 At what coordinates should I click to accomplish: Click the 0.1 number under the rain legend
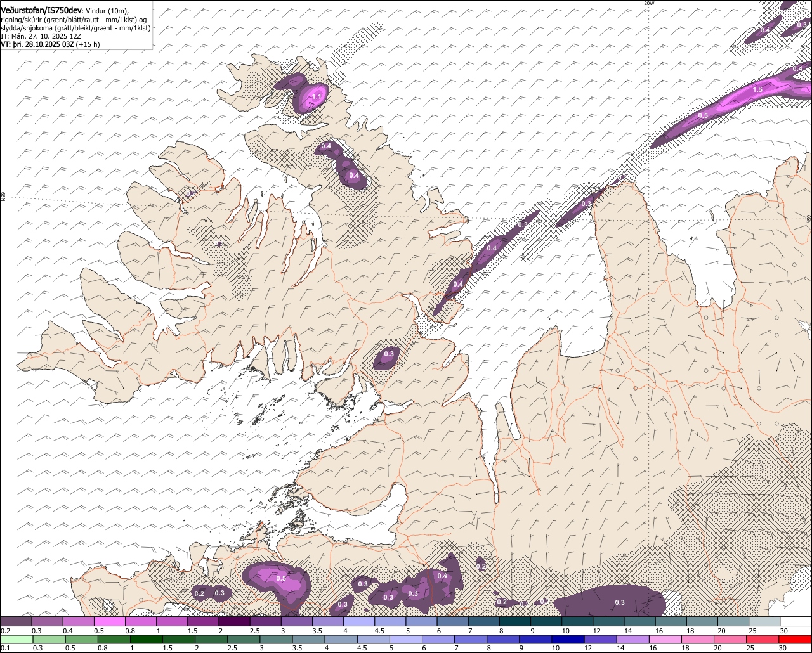(x=4, y=648)
